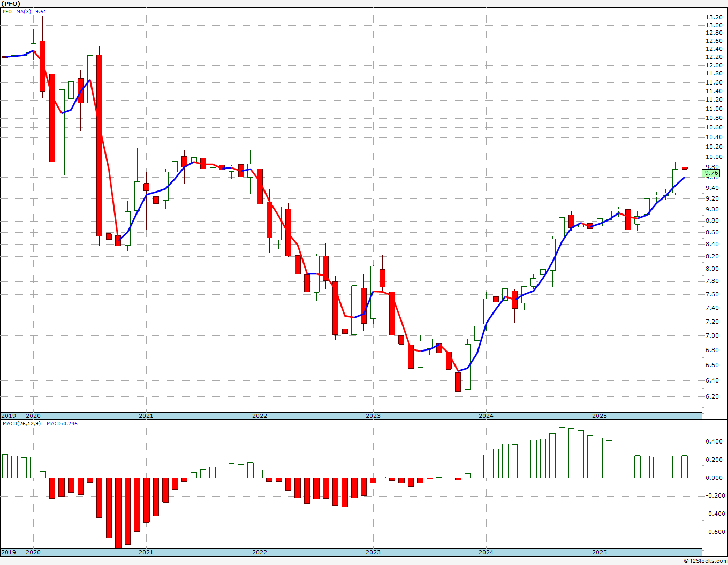Select the MACD(26,12,9) indicator label
This screenshot has width=728, height=565.
tap(21, 424)
